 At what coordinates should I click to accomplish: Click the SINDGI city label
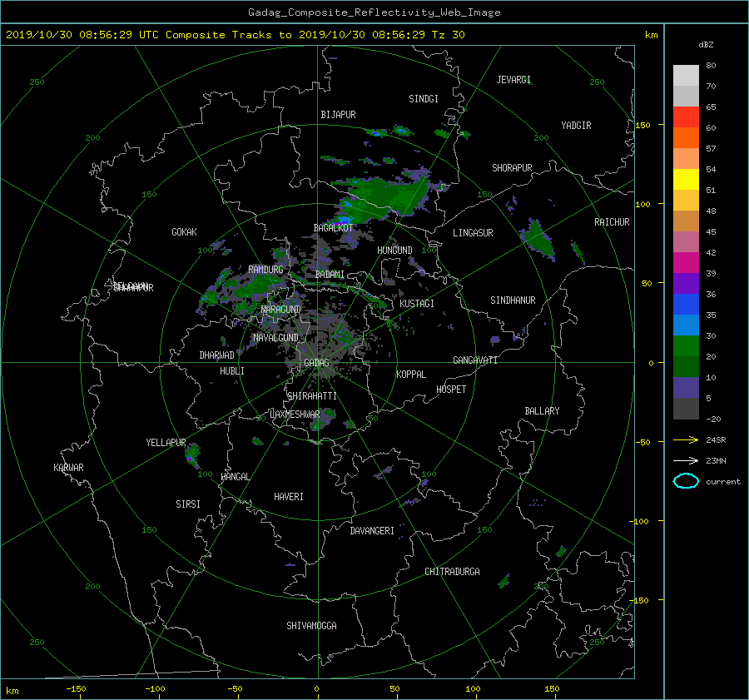click(424, 99)
